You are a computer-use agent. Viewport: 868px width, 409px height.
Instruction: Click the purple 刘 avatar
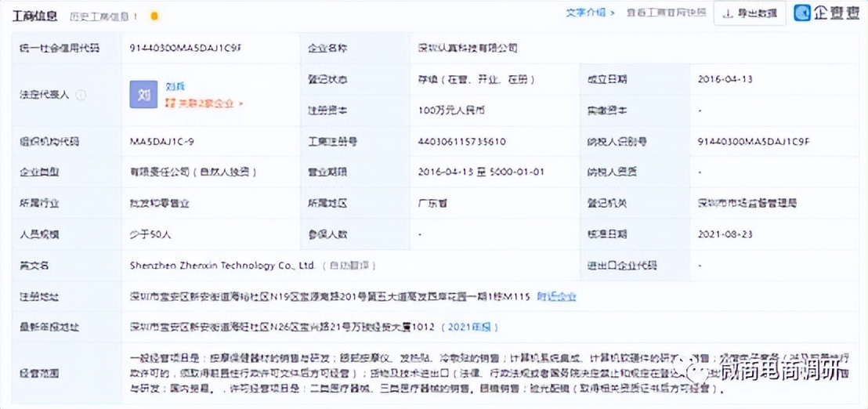(143, 95)
